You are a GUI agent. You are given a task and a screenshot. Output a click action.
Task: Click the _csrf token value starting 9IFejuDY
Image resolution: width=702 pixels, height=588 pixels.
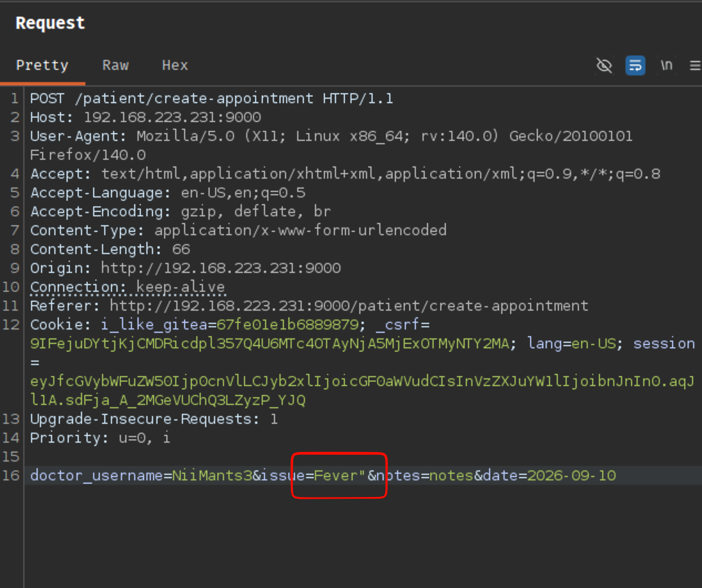269,344
